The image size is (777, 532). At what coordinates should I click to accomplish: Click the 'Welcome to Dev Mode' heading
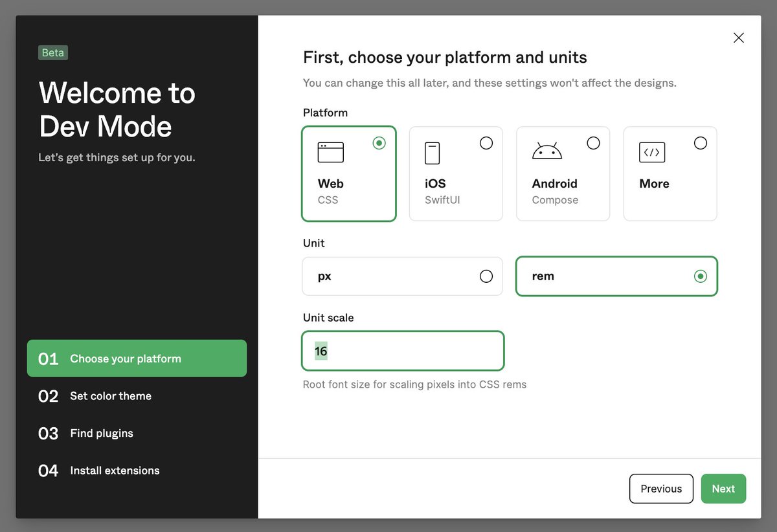pos(117,109)
